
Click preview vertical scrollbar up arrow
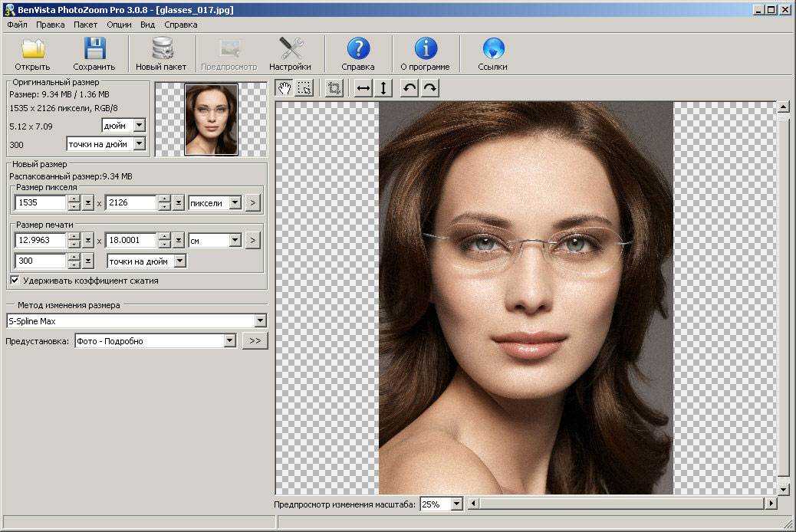[783, 107]
